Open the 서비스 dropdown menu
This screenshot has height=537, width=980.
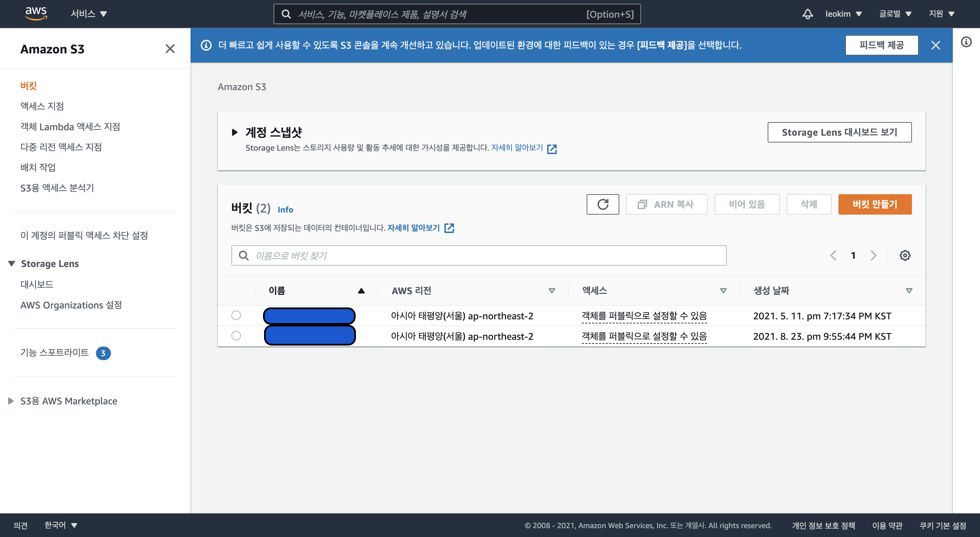click(x=88, y=14)
